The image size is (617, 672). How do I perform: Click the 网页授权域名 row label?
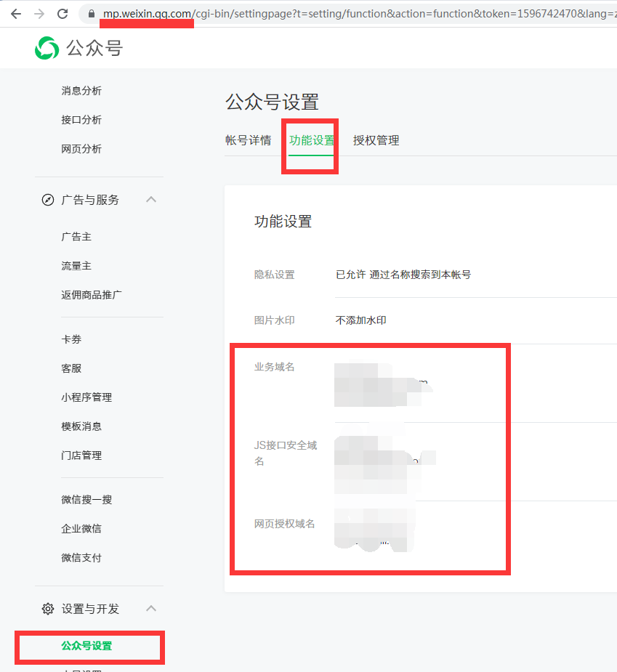pyautogui.click(x=285, y=524)
